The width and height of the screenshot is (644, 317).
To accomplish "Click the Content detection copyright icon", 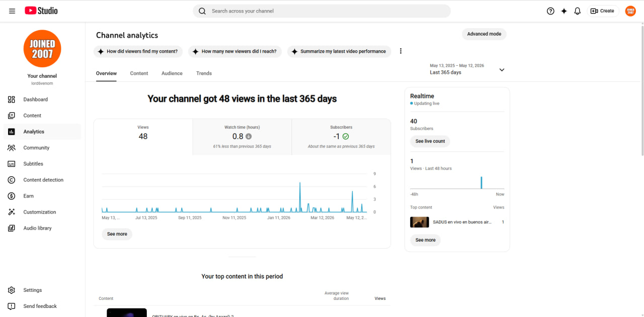I will point(12,180).
